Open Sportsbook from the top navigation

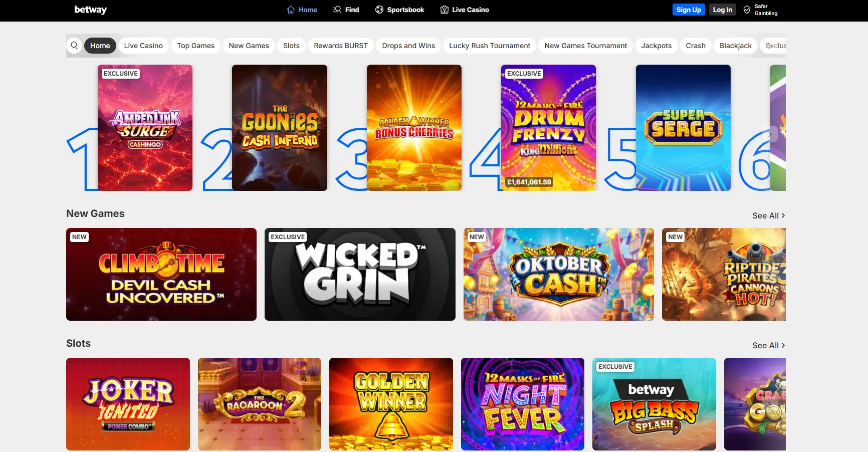400,10
